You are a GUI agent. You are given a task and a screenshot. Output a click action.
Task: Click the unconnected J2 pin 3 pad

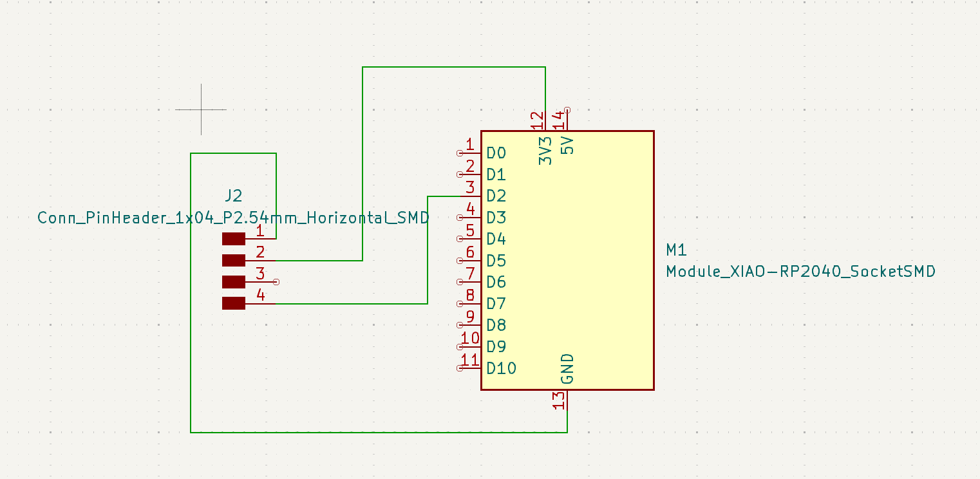pos(234,282)
